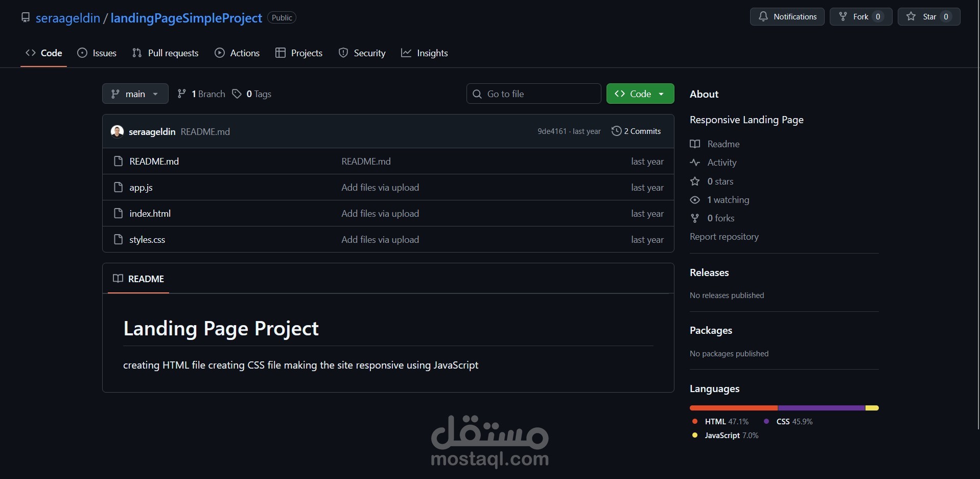
Task: Click the table icon beside Projects
Action: (x=280, y=53)
